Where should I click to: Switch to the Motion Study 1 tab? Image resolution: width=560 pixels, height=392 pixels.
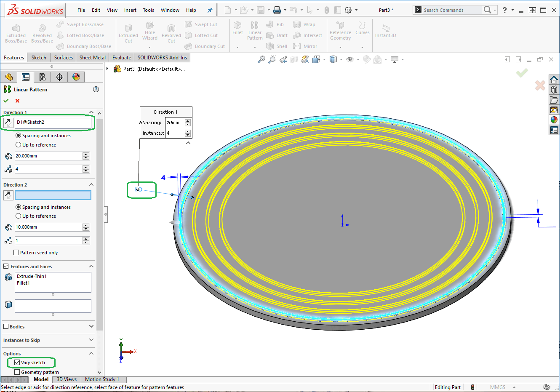pyautogui.click(x=102, y=379)
